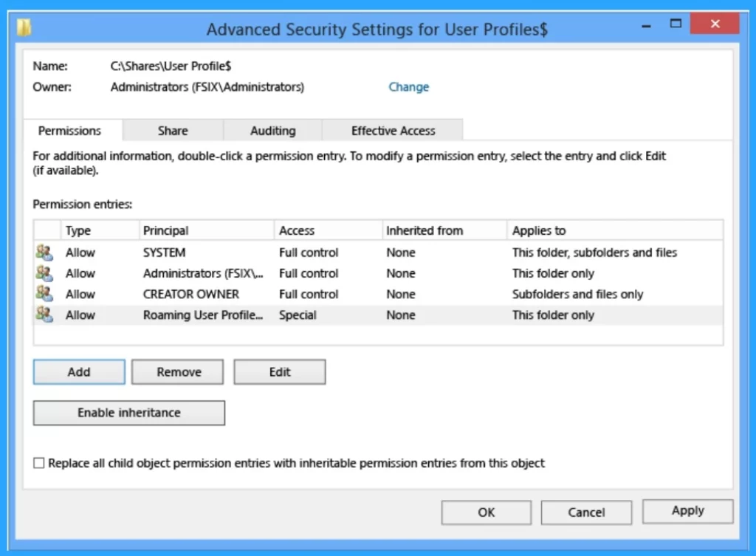Click 'Subfolders and files only' cell

click(x=577, y=294)
